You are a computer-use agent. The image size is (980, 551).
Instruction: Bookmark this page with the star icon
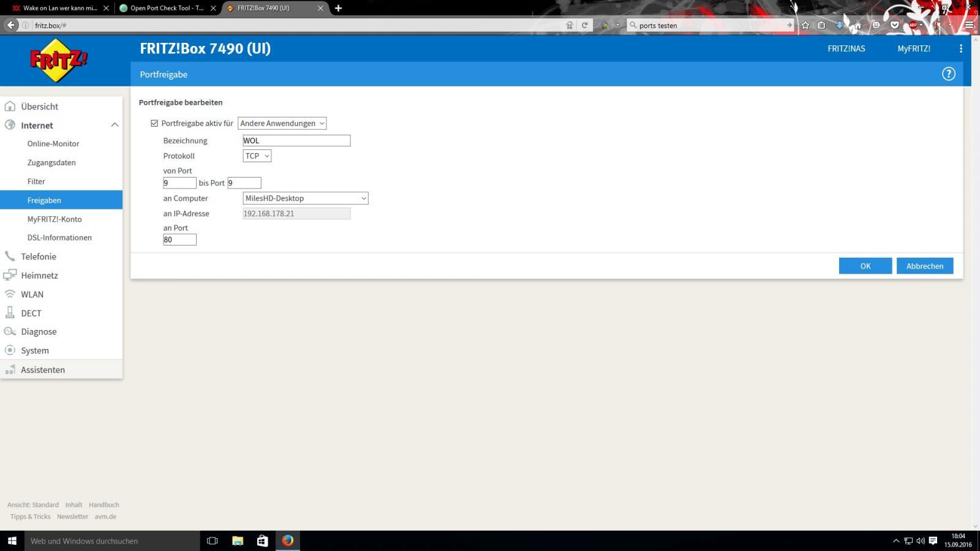(805, 25)
